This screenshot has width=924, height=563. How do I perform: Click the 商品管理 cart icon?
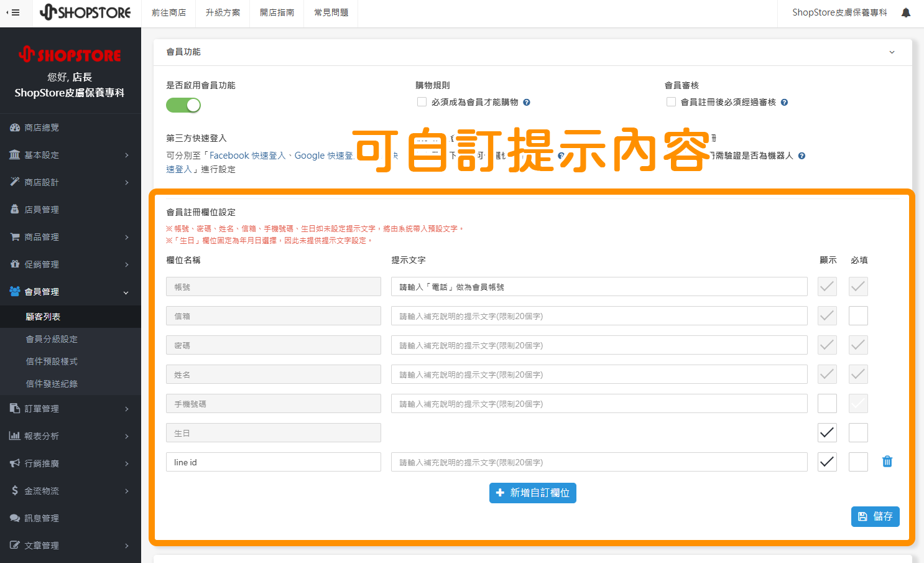click(x=15, y=237)
